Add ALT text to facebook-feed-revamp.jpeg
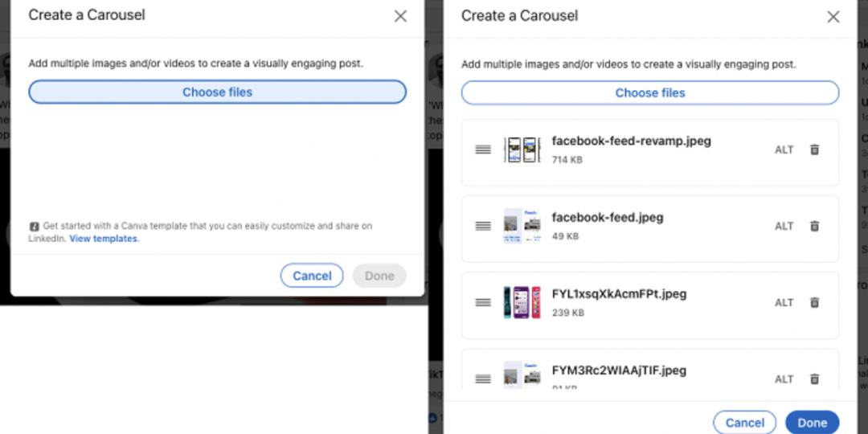 pyautogui.click(x=784, y=149)
